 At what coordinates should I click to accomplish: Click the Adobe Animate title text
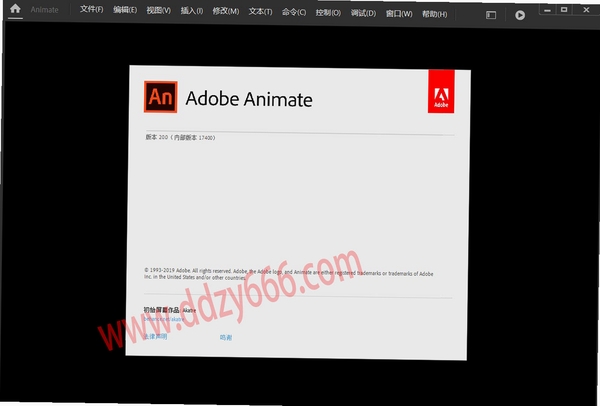249,99
